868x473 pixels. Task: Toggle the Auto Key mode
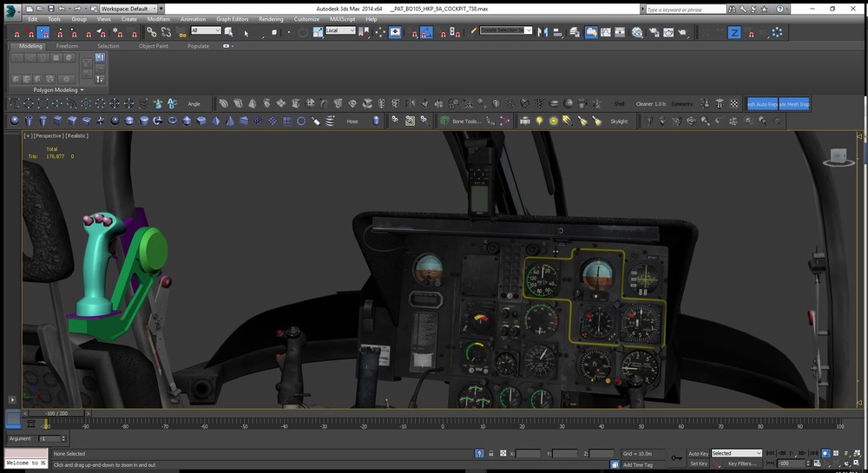[698, 453]
